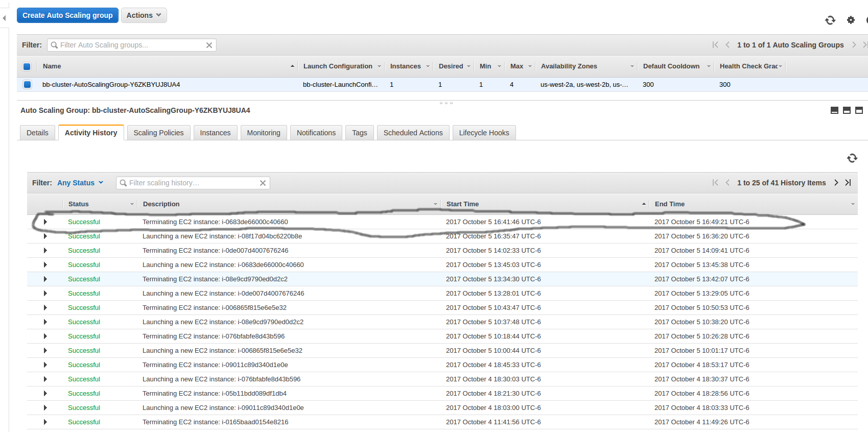Clear the Auto Scaling groups filter
The width and height of the screenshot is (868, 436).
209,45
